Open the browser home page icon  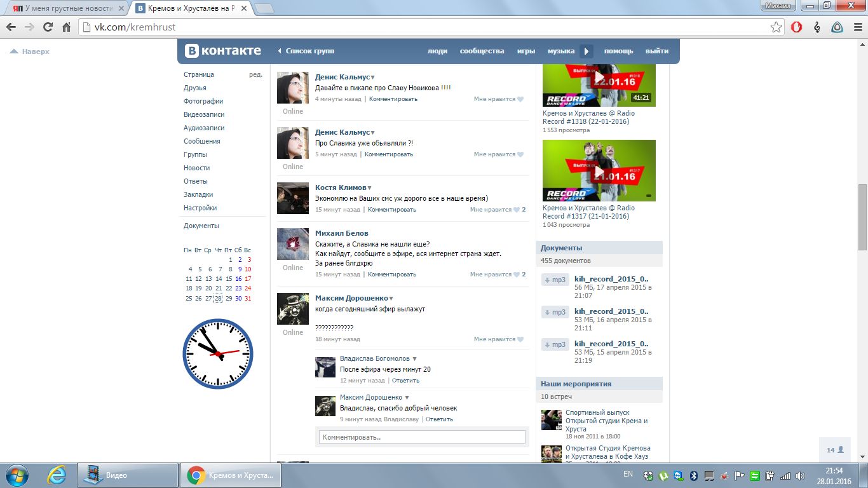[66, 27]
